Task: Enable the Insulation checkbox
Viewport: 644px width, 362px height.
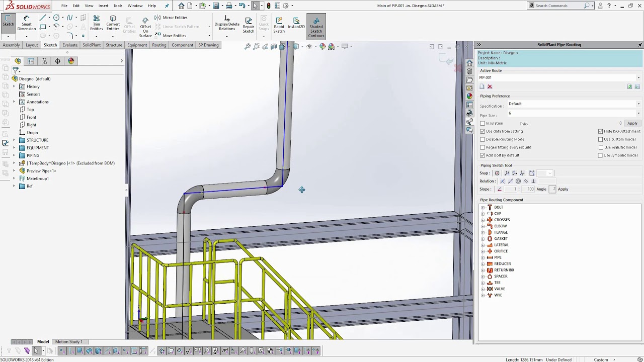Action: tap(482, 124)
